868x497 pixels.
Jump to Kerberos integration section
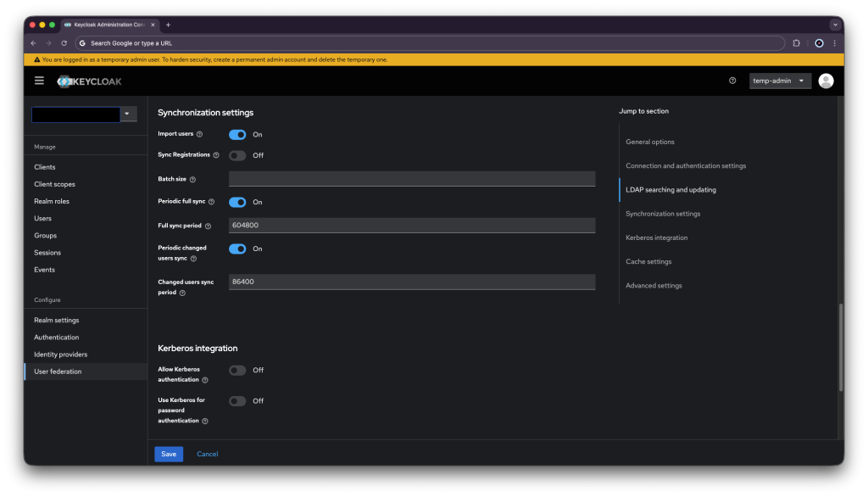tap(656, 237)
